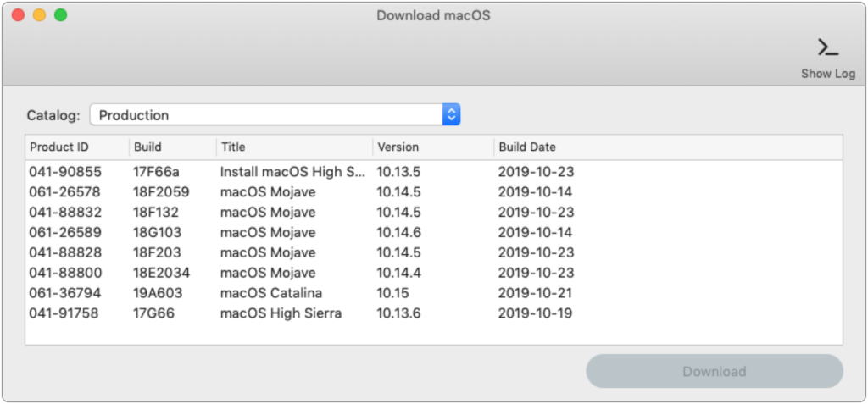Sort by Title column header
The image size is (868, 404).
[294, 147]
